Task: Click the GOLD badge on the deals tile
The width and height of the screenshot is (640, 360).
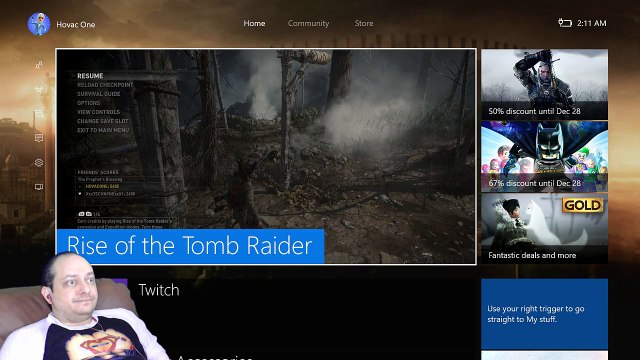Action: pos(582,205)
